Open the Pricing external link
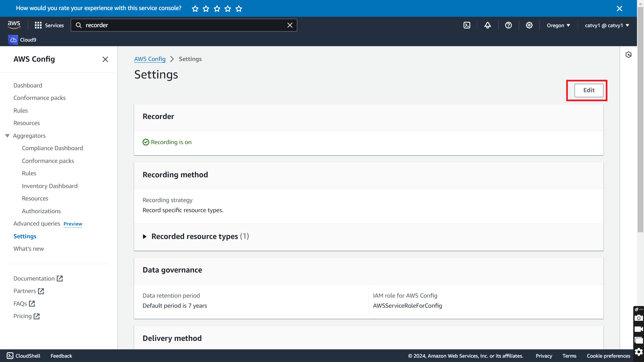 click(x=26, y=316)
